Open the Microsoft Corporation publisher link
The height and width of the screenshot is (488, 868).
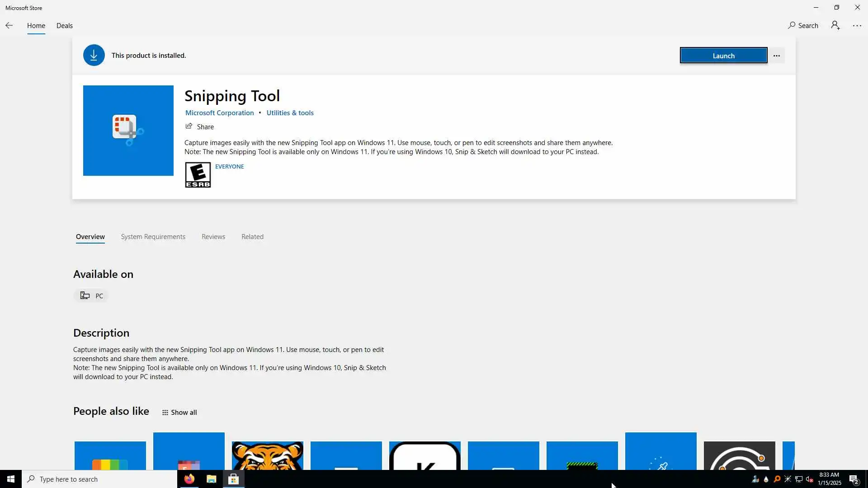pos(220,113)
